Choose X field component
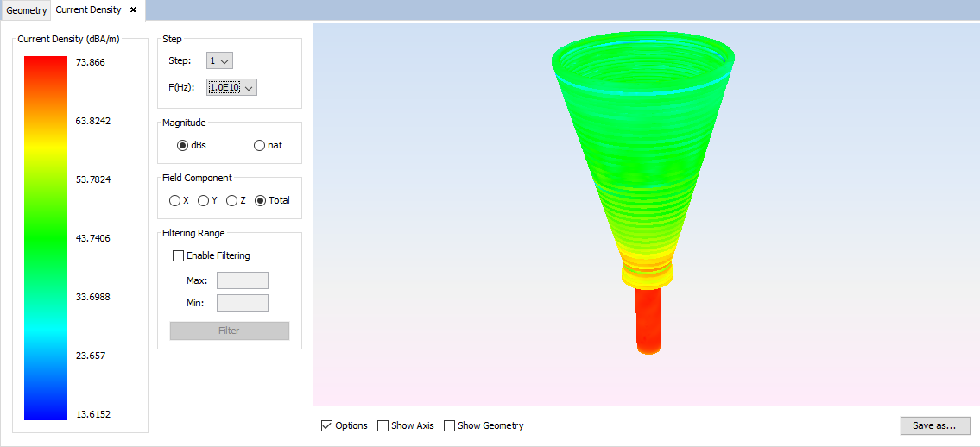The image size is (980, 447). click(x=174, y=200)
